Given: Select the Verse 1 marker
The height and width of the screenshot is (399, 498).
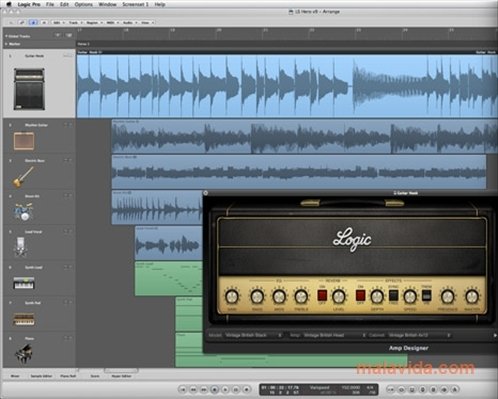Looking at the screenshot, I should click(83, 44).
